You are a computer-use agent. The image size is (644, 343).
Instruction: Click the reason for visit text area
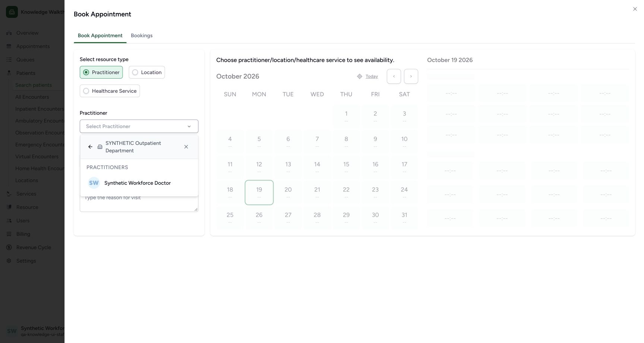point(139,204)
